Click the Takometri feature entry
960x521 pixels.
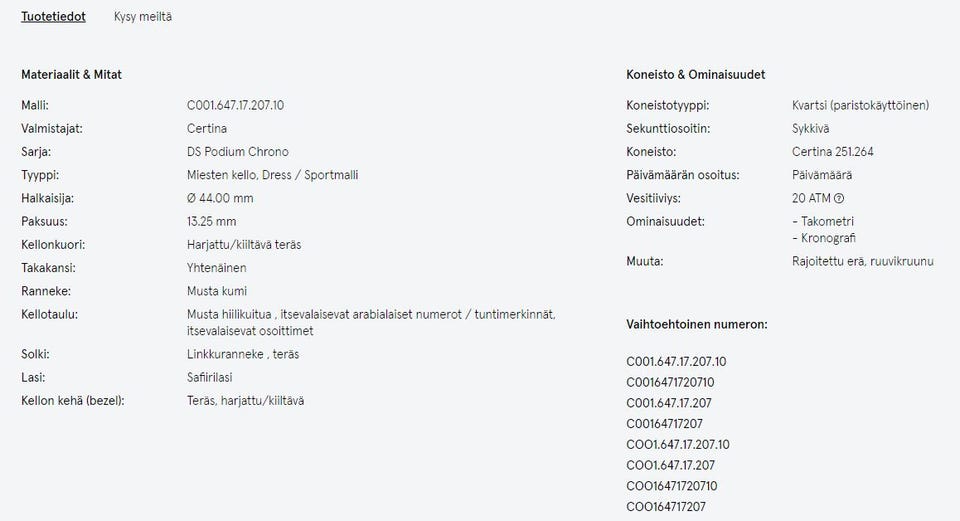(823, 222)
